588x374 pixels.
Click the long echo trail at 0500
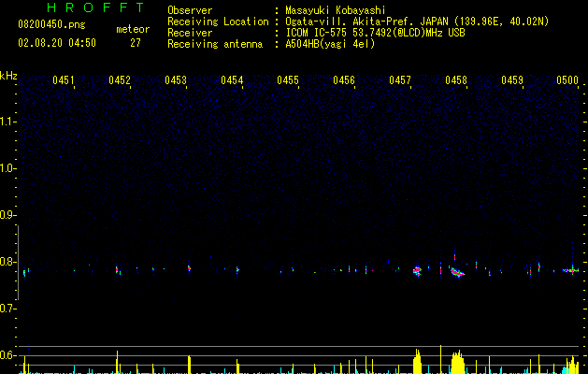[571, 270]
